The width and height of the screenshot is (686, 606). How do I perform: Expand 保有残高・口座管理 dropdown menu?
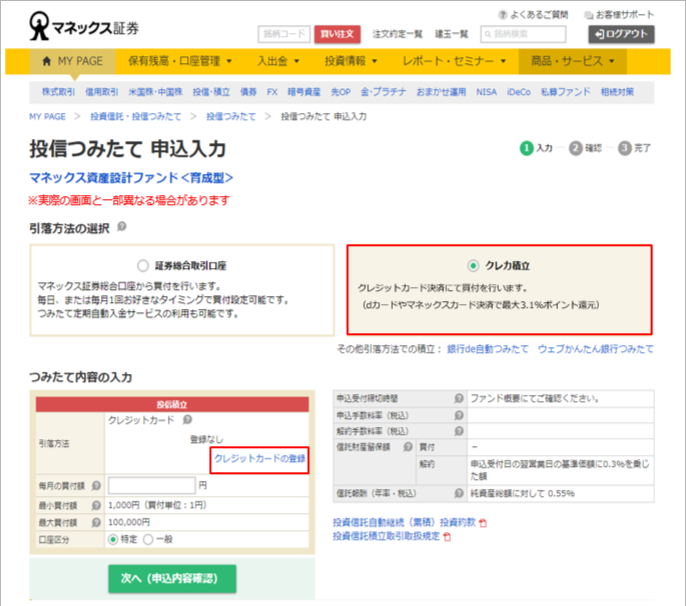pyautogui.click(x=179, y=61)
